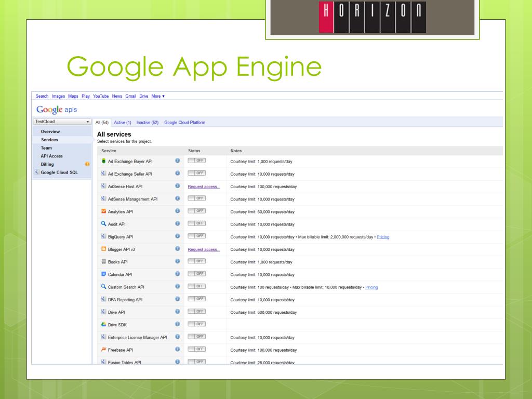Select Services in the sidebar

[49, 139]
